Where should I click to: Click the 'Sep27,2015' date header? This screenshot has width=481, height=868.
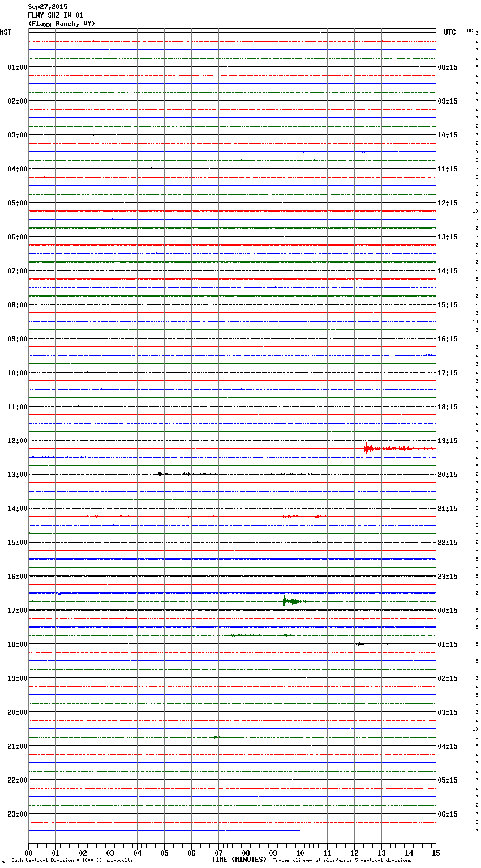[48, 7]
